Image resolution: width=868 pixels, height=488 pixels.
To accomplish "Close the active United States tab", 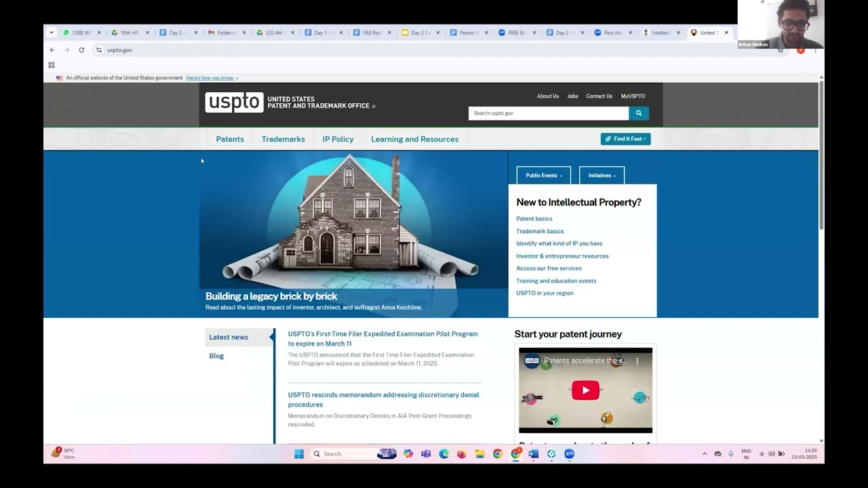I will pos(726,33).
